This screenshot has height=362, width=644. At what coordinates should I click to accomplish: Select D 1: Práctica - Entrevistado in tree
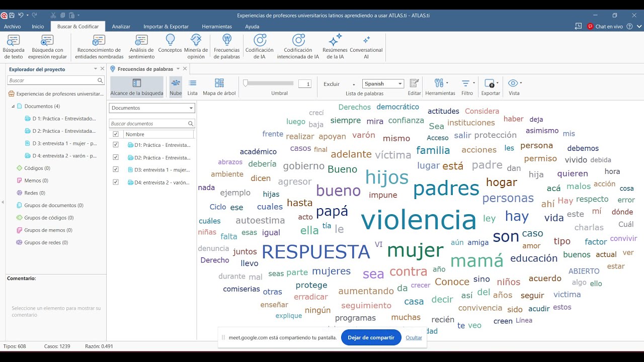[x=60, y=119]
